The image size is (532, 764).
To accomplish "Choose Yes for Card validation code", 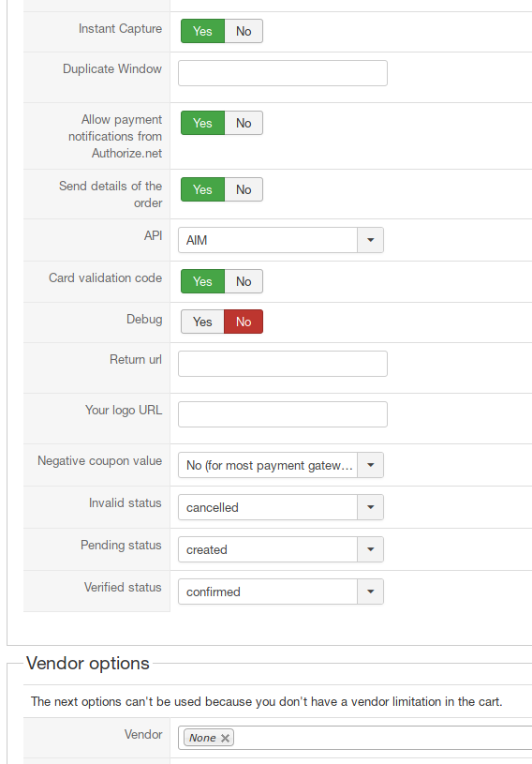I will coord(202,281).
